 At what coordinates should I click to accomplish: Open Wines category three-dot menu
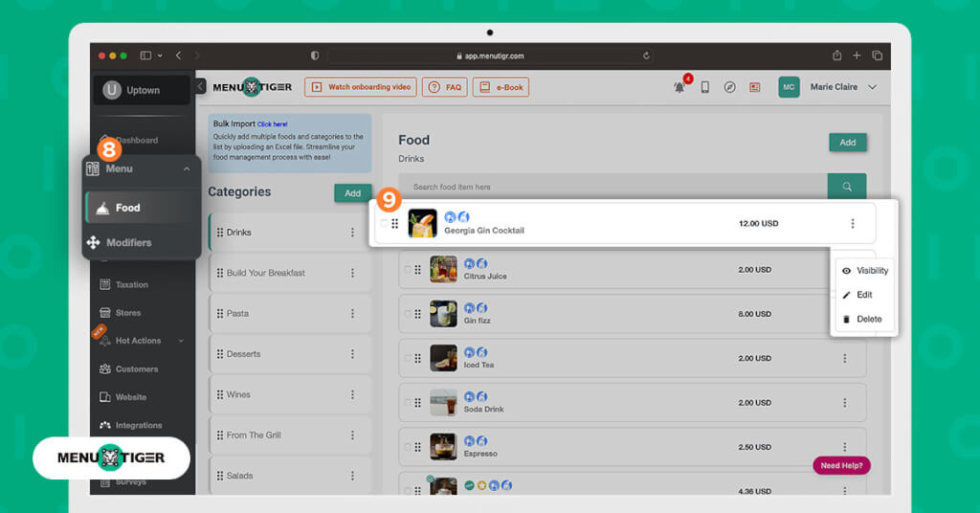coord(352,395)
